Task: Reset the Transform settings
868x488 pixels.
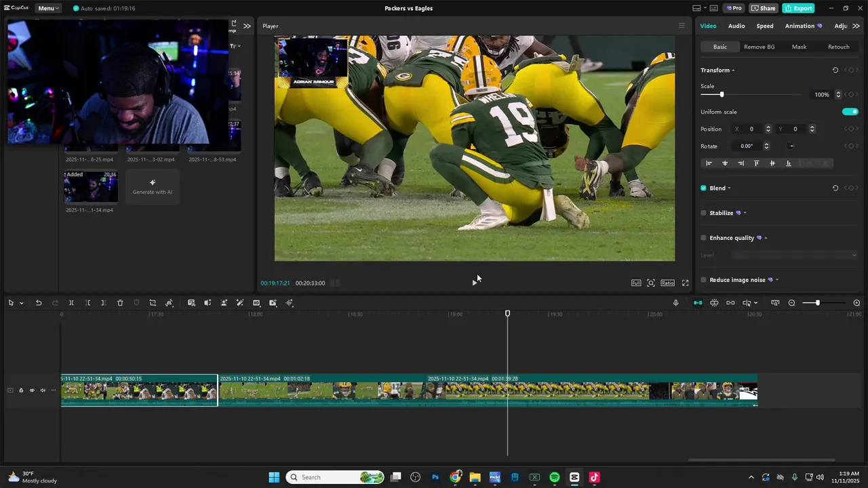Action: pyautogui.click(x=835, y=70)
